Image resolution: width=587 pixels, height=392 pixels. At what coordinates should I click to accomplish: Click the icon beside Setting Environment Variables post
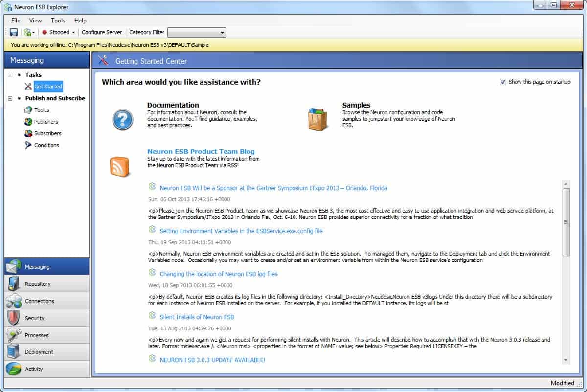click(152, 229)
